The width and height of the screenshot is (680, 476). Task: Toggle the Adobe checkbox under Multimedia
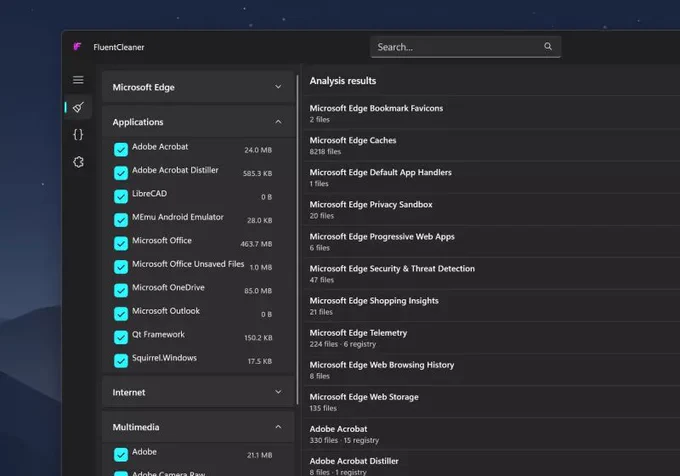[121, 455]
